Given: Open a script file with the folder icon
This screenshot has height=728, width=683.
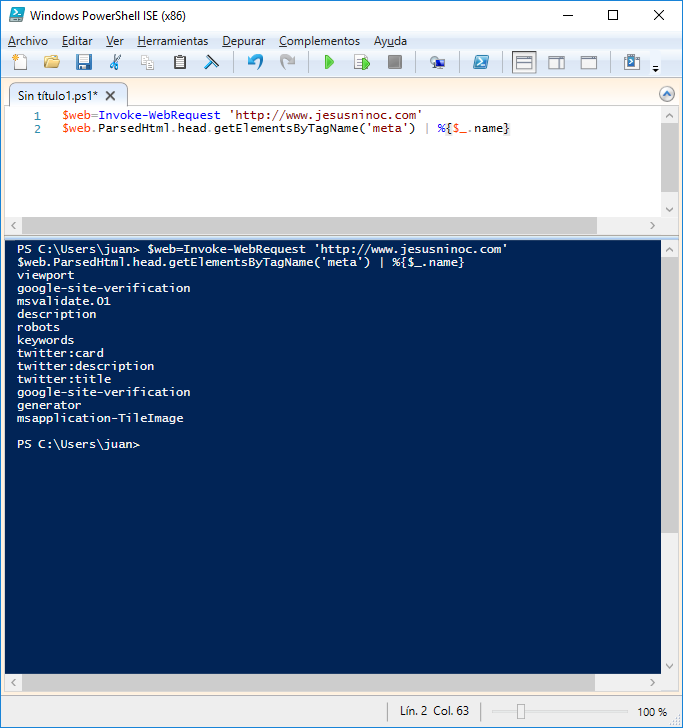Looking at the screenshot, I should click(x=52, y=62).
